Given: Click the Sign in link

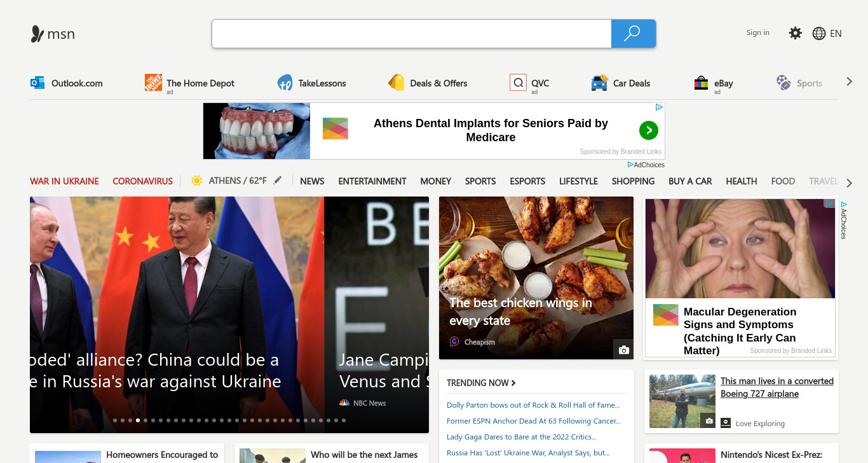Looking at the screenshot, I should tap(758, 32).
